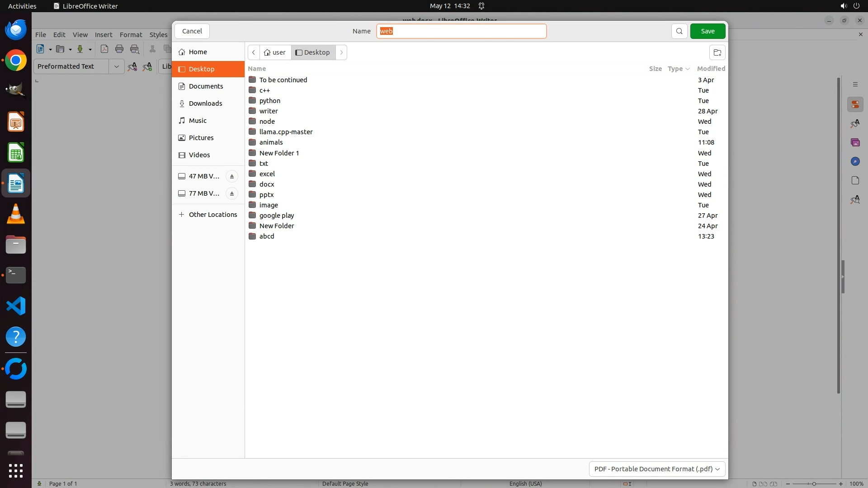Screen dimensions: 868x488
Task: Open the Insert menu
Action: (x=103, y=35)
